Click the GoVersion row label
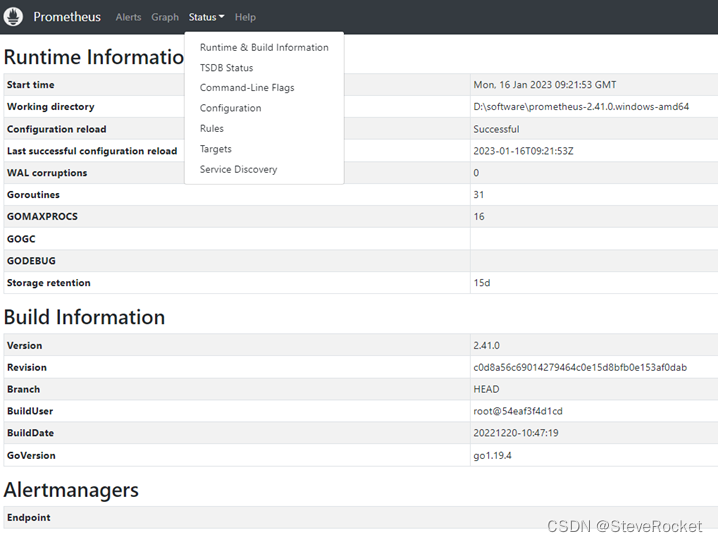The image size is (718, 542). pyautogui.click(x=31, y=455)
